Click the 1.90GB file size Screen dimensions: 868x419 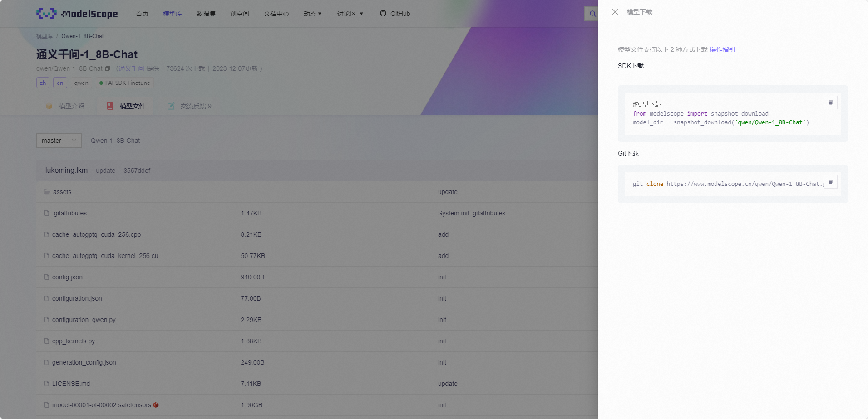tap(252, 405)
